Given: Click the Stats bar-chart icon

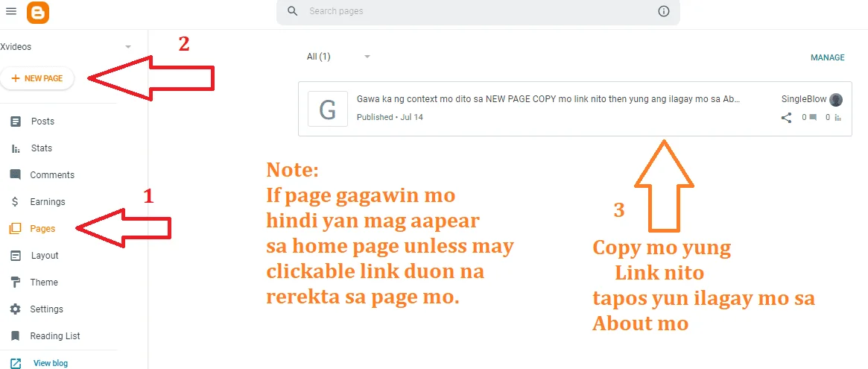Looking at the screenshot, I should coord(16,148).
